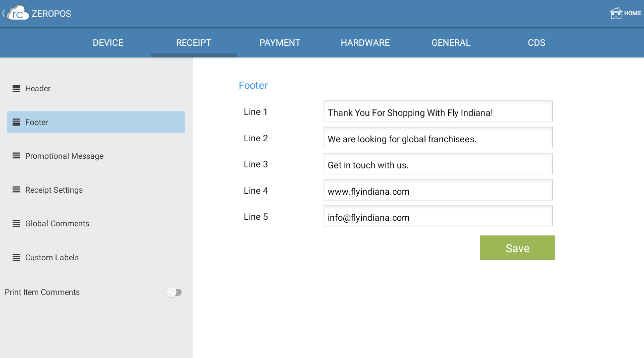Save the footer settings
Screen dimensions: 644x358
pos(517,248)
